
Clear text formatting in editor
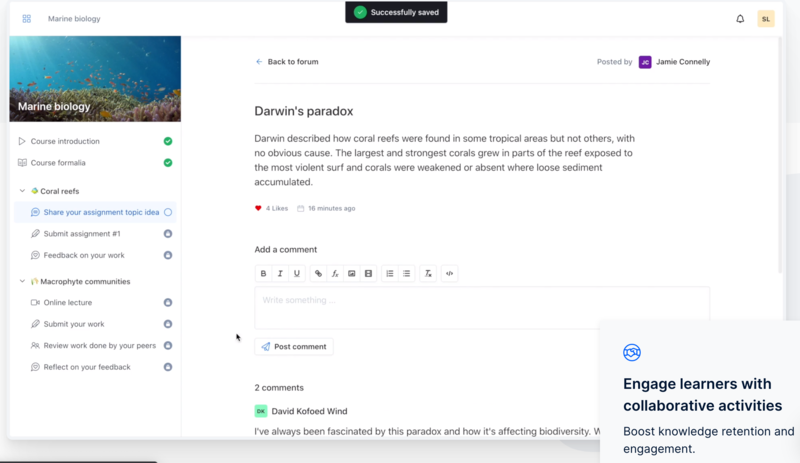point(428,273)
